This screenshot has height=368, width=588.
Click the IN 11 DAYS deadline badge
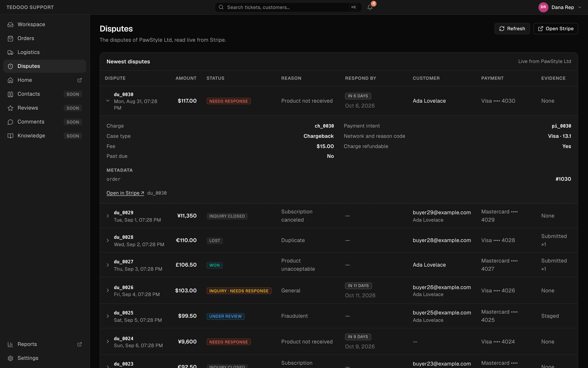point(358,286)
